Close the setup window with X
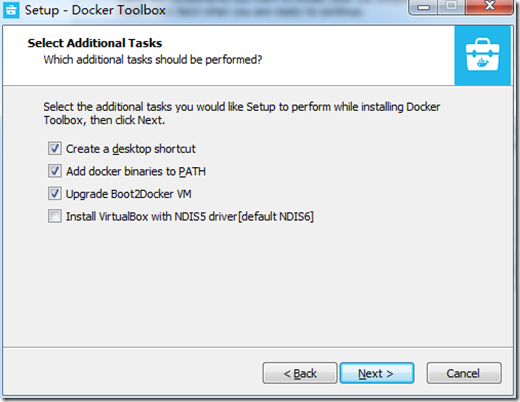Image resolution: width=520 pixels, height=402 pixels. click(x=489, y=7)
